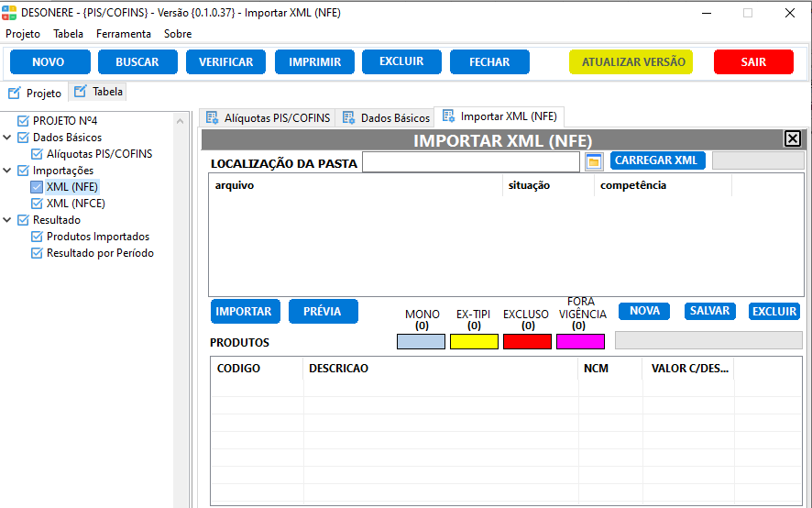Image resolution: width=812 pixels, height=508 pixels.
Task: Collapse the Resultado tree node
Action: click(x=8, y=220)
